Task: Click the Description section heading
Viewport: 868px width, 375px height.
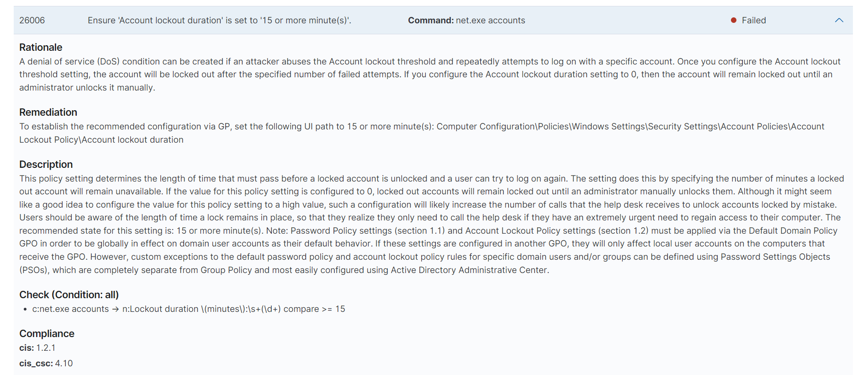Action: [x=46, y=164]
